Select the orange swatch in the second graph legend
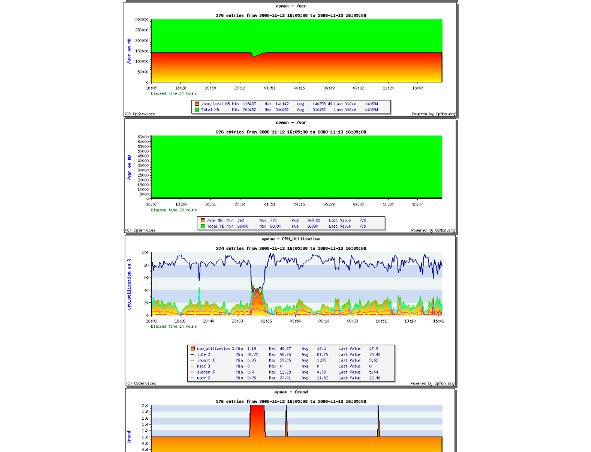Viewport: 591px width, 452px height. coord(203,220)
